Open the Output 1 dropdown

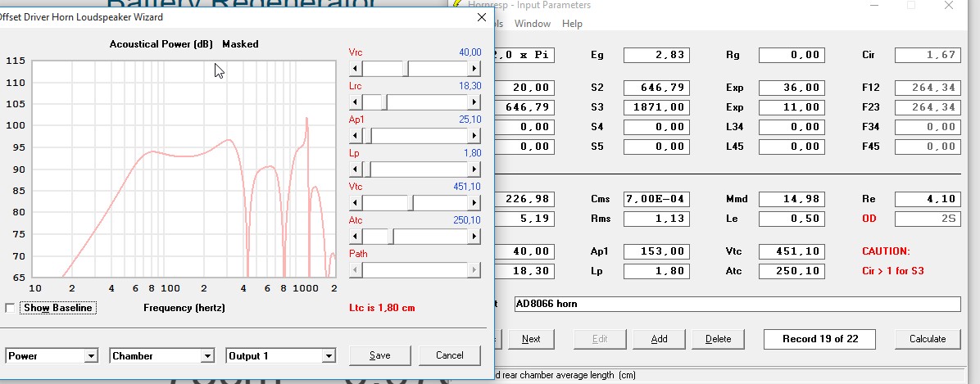pyautogui.click(x=329, y=356)
